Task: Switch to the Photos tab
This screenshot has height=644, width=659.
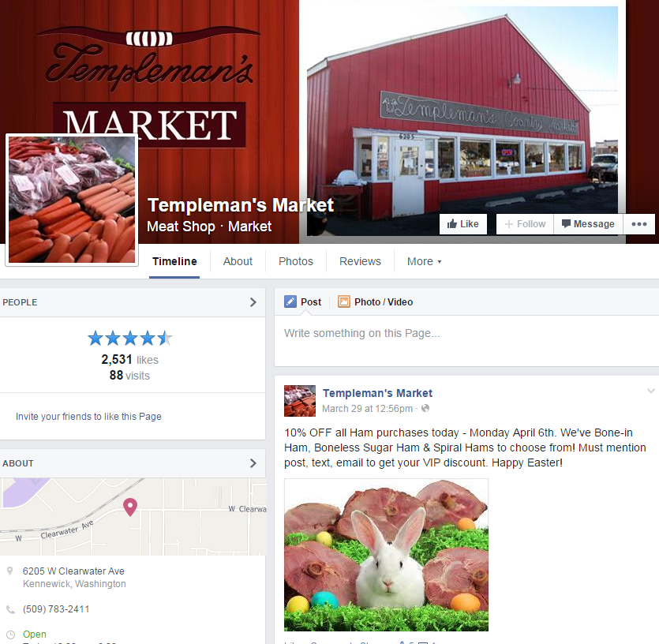Action: point(296,261)
